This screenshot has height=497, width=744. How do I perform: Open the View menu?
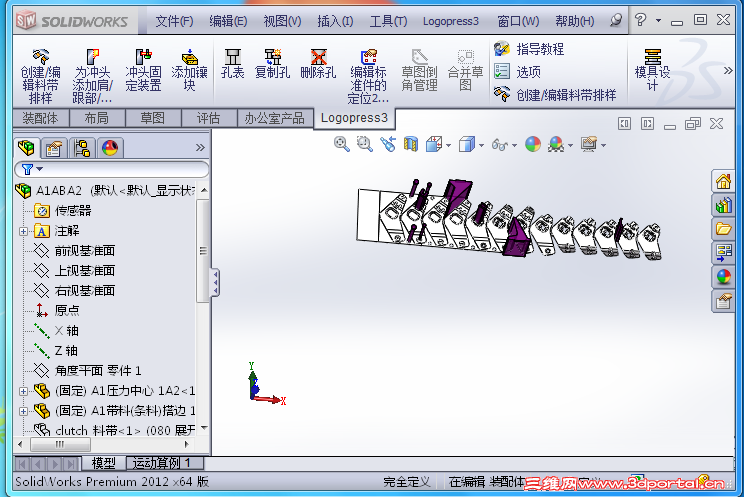(282, 21)
